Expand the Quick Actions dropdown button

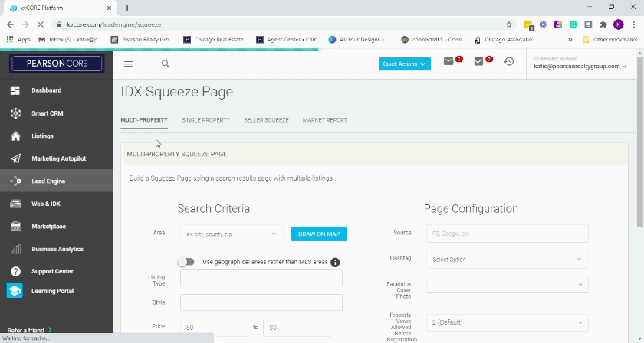click(x=405, y=64)
